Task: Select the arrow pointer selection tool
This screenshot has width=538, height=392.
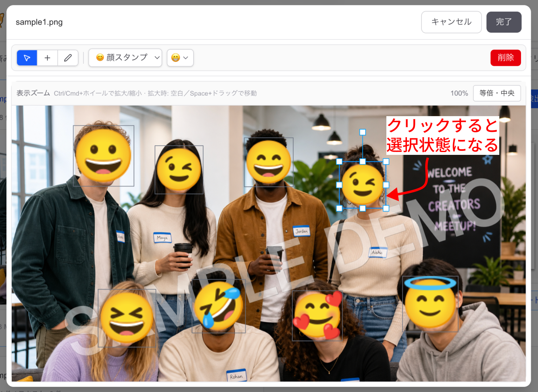Action: pyautogui.click(x=27, y=58)
